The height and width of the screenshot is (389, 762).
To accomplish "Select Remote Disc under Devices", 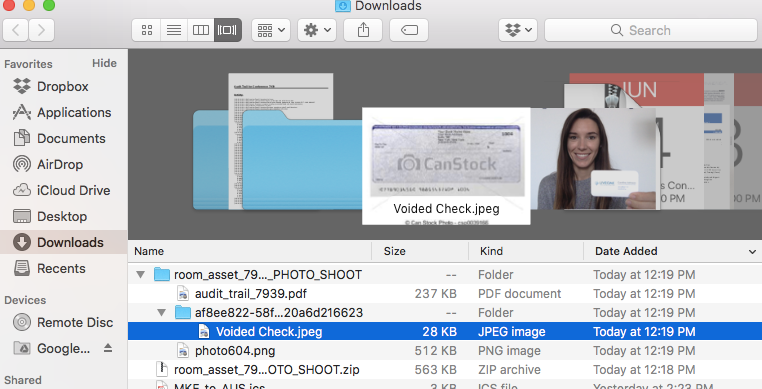I will pos(63,322).
